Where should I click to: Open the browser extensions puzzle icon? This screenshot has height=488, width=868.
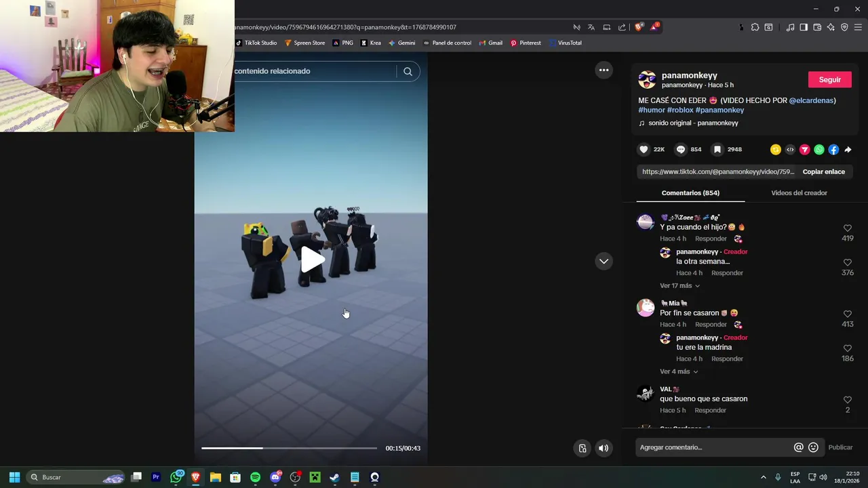(755, 27)
